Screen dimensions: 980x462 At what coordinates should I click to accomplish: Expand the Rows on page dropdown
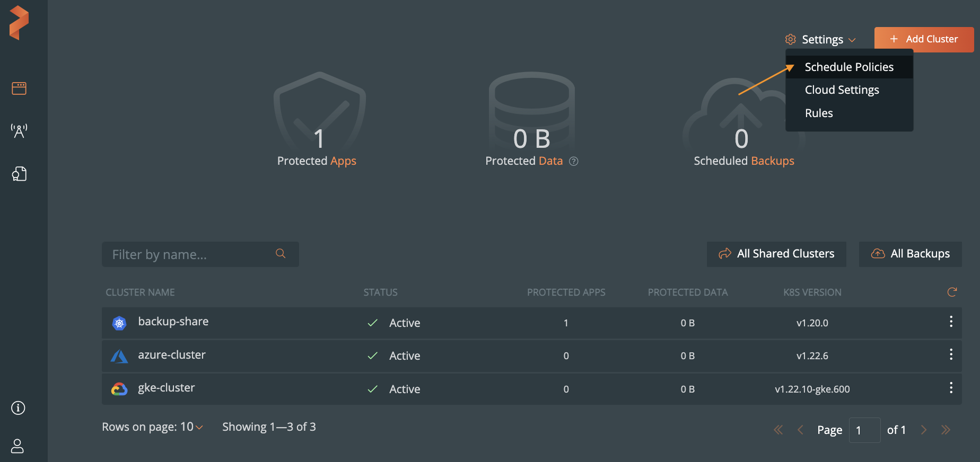point(192,427)
